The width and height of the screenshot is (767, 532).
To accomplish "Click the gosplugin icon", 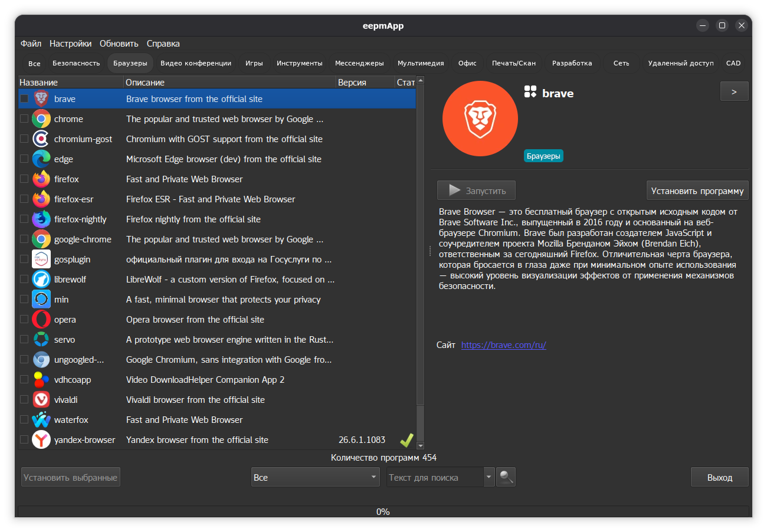I will tap(41, 260).
